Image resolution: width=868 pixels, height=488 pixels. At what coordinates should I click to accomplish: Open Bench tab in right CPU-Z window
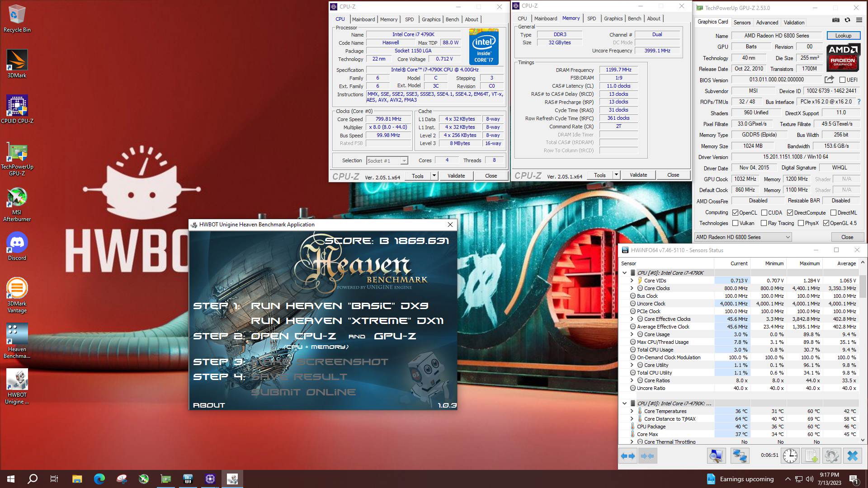click(x=634, y=19)
